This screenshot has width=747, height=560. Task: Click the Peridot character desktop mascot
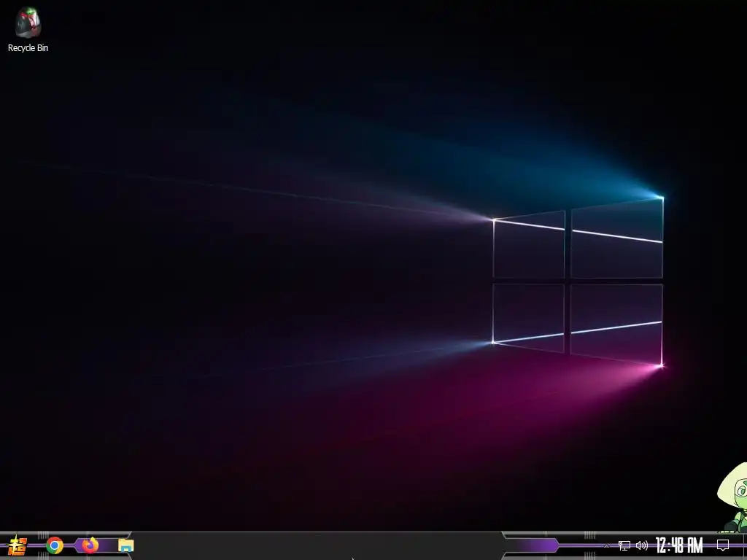[734, 497]
